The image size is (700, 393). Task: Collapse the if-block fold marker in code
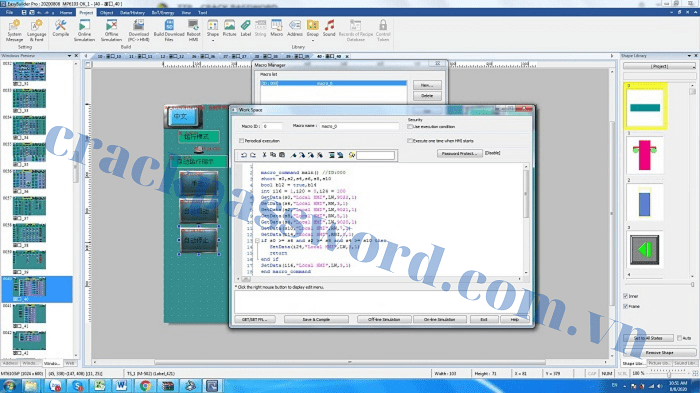point(257,241)
